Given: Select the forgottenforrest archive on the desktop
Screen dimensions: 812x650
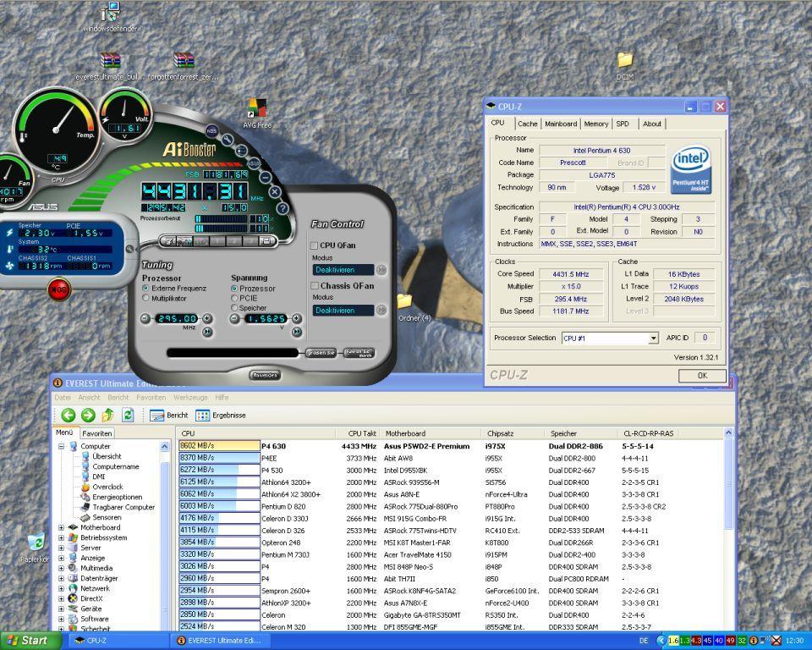Looking at the screenshot, I should (184, 66).
